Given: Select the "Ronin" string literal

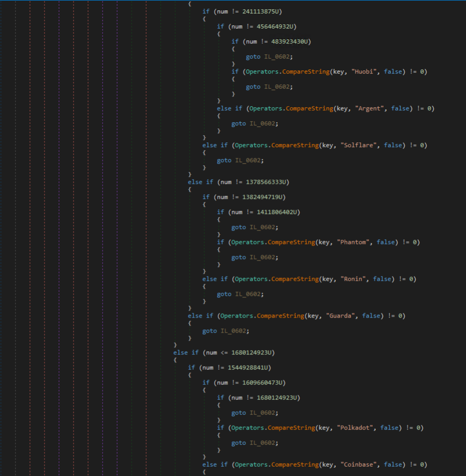Looking at the screenshot, I should coord(353,279).
